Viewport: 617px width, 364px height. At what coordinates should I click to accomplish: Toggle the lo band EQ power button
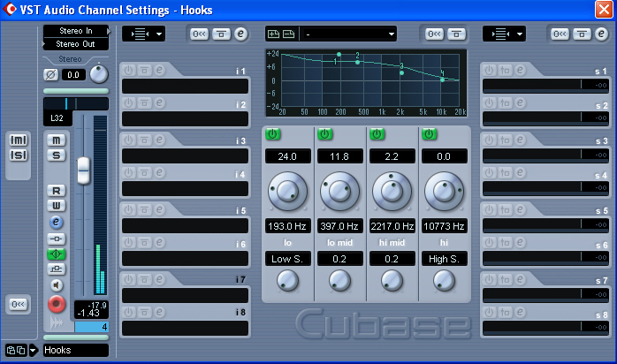click(272, 134)
